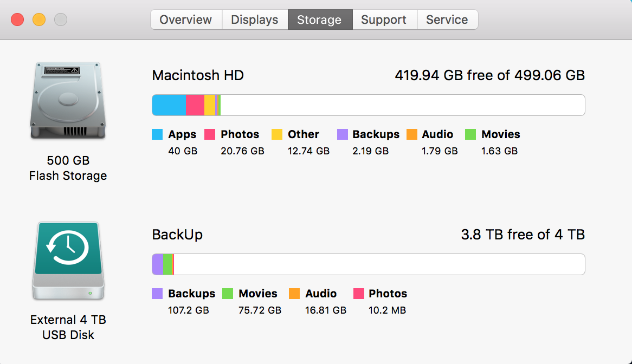Click the '2.19 GB' Backups size value
632x364 pixels.
click(x=371, y=151)
